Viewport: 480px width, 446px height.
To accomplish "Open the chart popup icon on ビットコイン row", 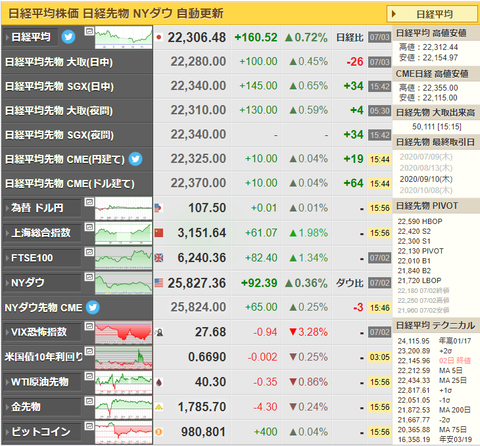I will [x=89, y=426].
